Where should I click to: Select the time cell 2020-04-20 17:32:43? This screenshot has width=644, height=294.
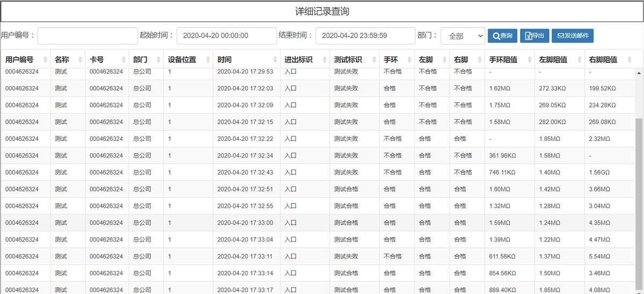tap(245, 172)
